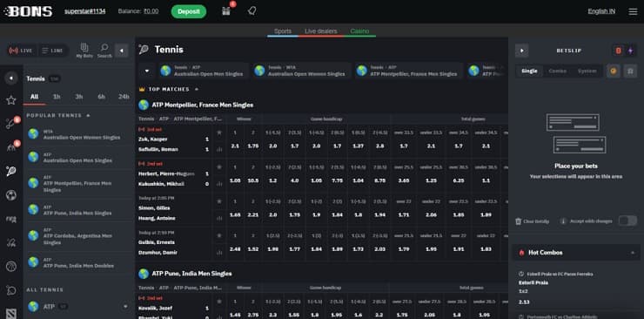The height and width of the screenshot is (319, 644).
Task: Open the orange betslip bonus icon
Action: tap(614, 71)
